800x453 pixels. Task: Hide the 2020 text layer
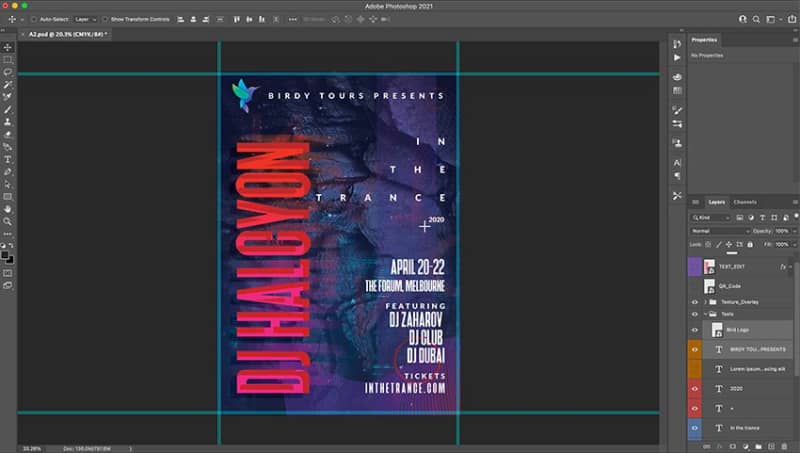tap(694, 389)
